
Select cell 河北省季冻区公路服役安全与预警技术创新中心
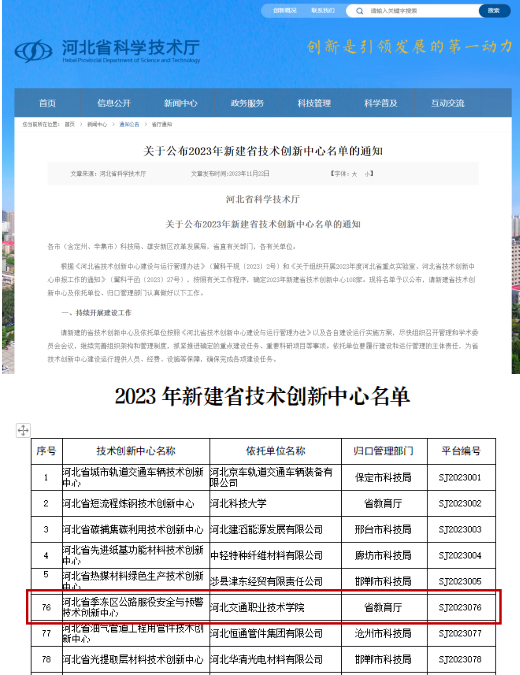tap(136, 607)
